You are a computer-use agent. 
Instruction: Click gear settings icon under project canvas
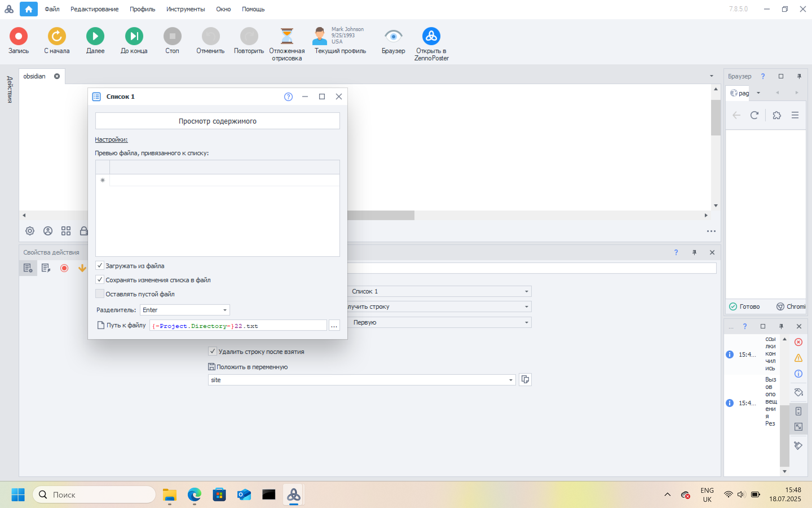tap(30, 231)
